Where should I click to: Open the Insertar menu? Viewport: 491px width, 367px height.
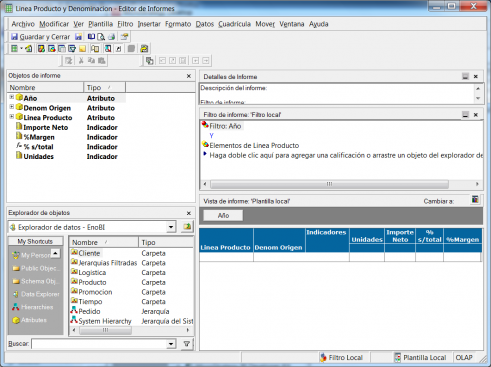pyautogui.click(x=149, y=24)
